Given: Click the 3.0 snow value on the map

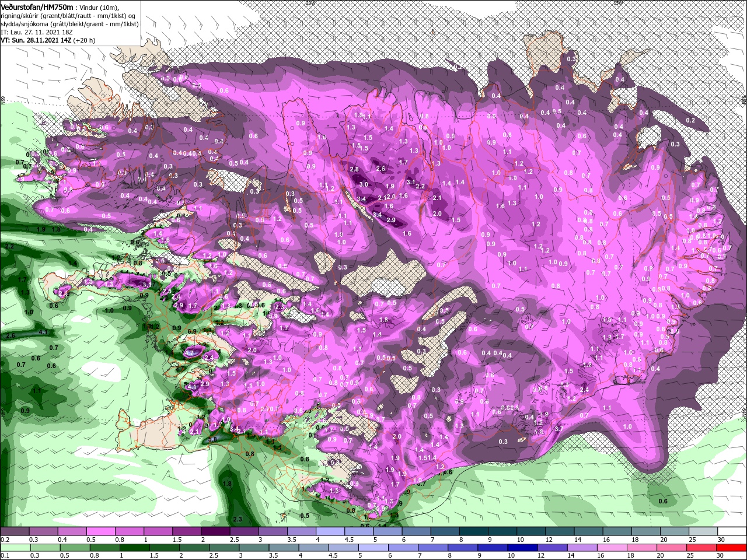Looking at the screenshot, I should (x=364, y=184).
